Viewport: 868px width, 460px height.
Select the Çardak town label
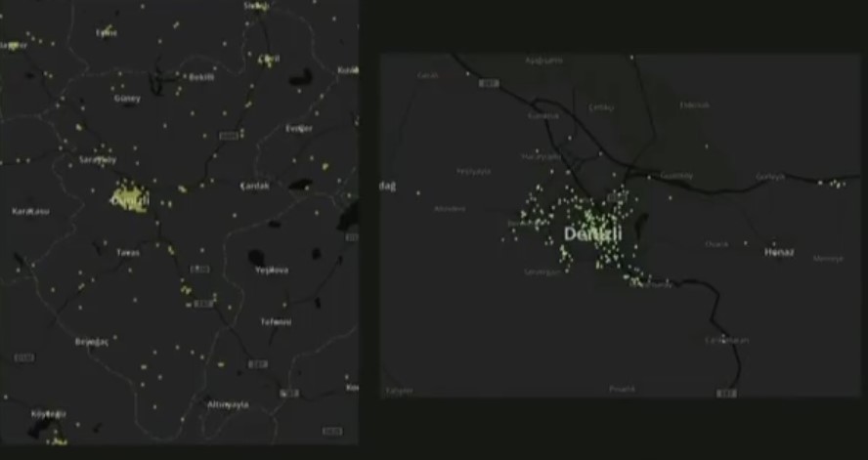(254, 185)
